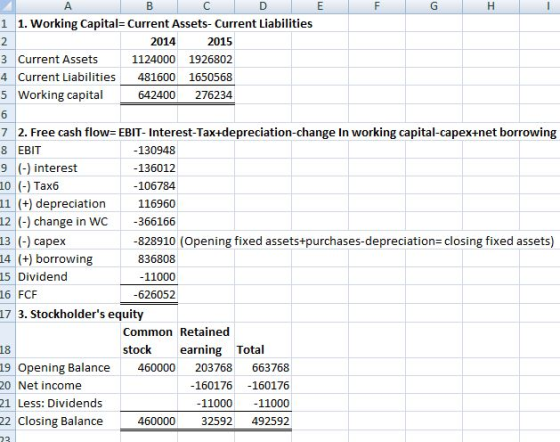Select Current Assets 2014 value 1124000
The height and width of the screenshot is (442, 560).
pos(149,59)
